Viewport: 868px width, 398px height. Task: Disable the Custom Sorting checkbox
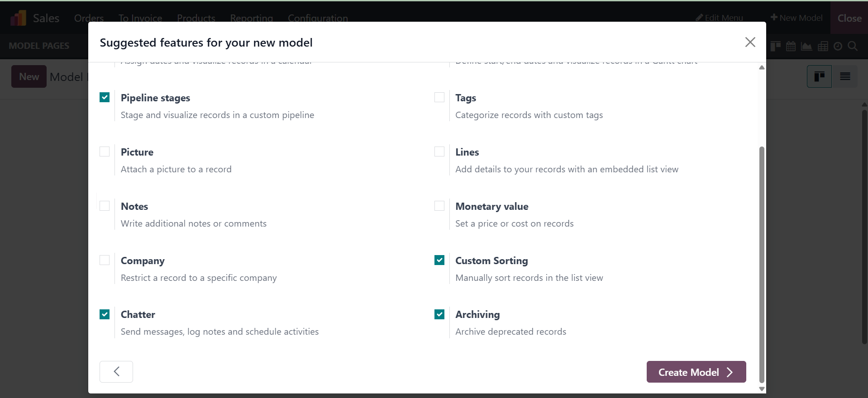point(439,260)
